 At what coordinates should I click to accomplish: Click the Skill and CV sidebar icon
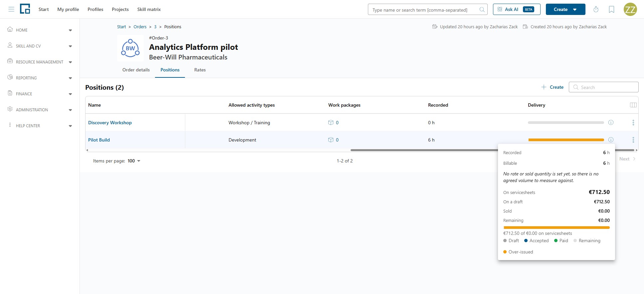(10, 45)
